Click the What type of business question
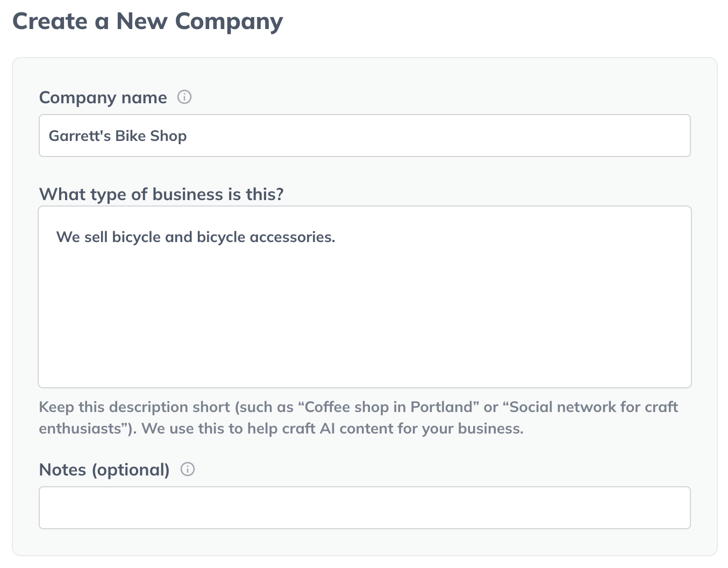The image size is (728, 568). [x=162, y=194]
